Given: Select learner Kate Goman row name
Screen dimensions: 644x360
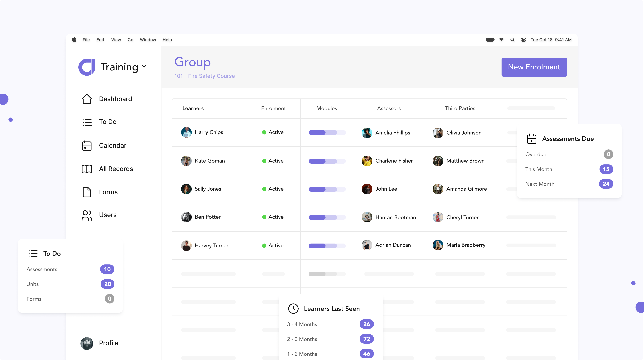Looking at the screenshot, I should pos(209,161).
